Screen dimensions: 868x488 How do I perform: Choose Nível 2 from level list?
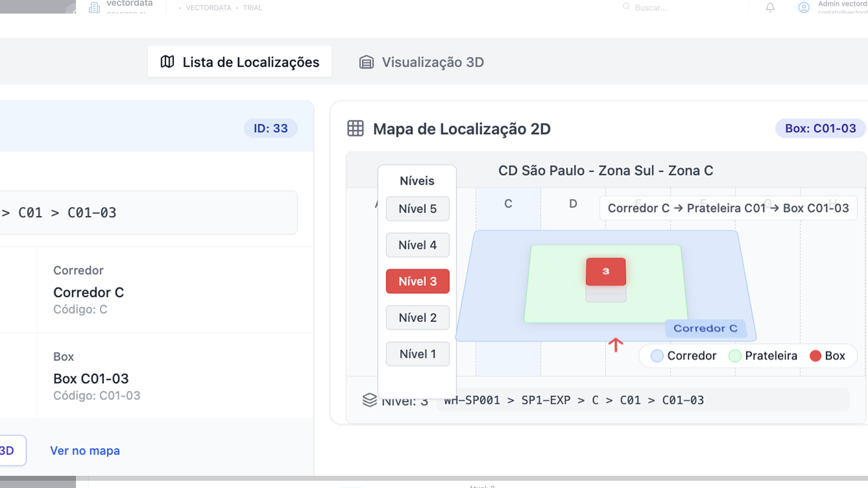(417, 318)
